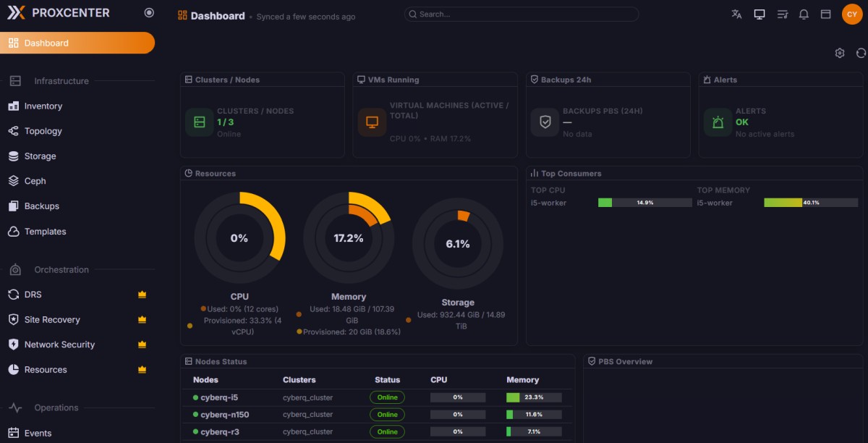Refresh the dashboard with reload icon
Viewport: 868px width, 443px height.
861,53
